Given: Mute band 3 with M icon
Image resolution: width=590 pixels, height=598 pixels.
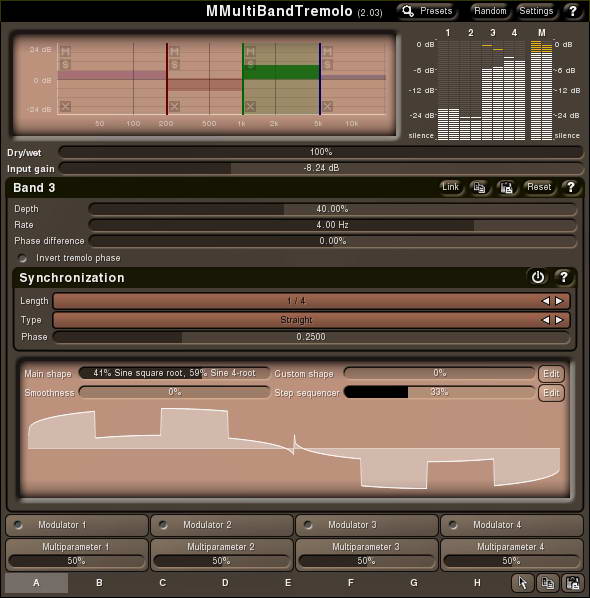Looking at the screenshot, I should [x=250, y=51].
